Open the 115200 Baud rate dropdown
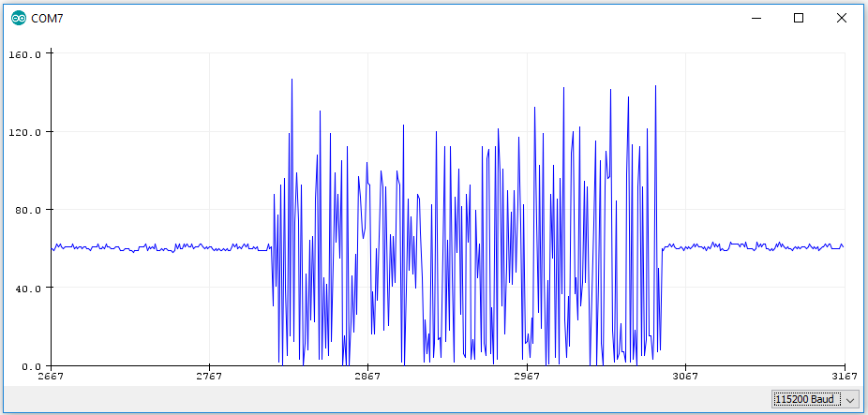This screenshot has height=415, width=868. 816,399
